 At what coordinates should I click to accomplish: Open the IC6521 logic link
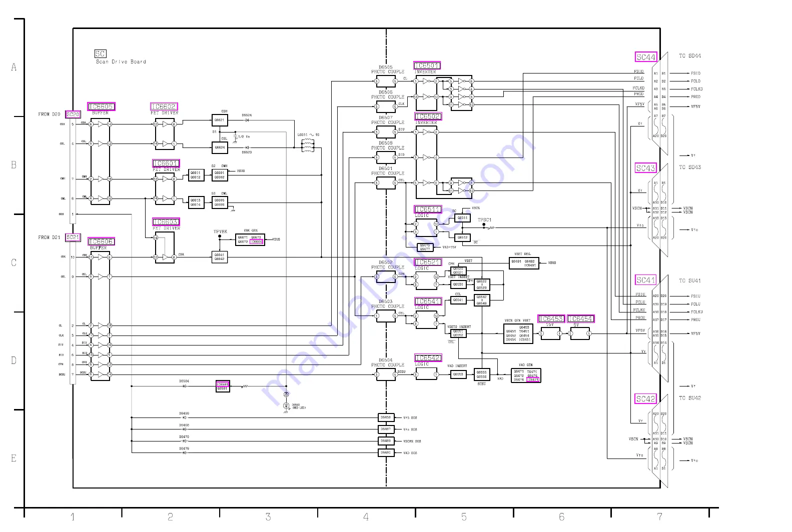tap(428, 262)
